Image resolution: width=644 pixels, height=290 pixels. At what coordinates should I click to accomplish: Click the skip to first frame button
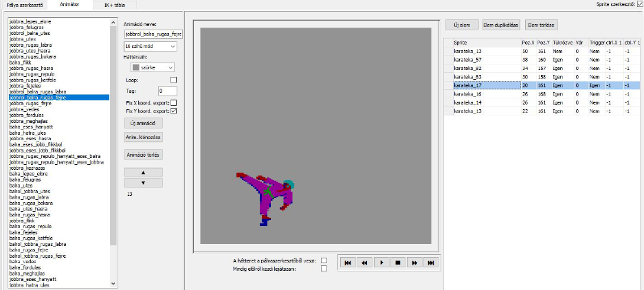point(348,263)
